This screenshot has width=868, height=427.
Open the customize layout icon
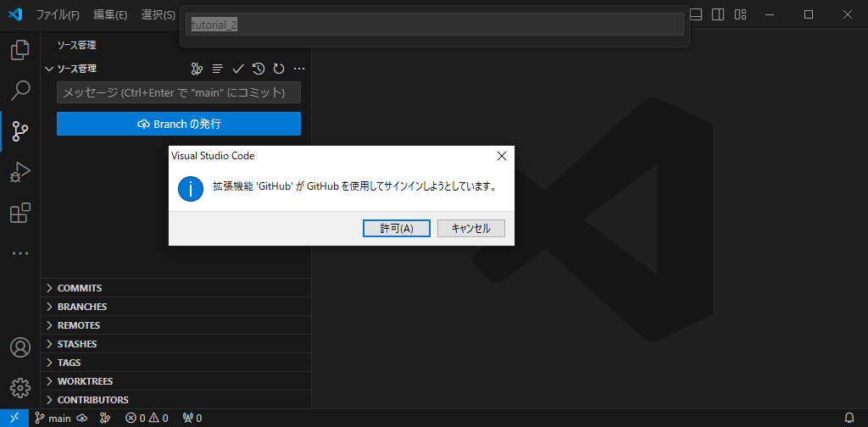(740, 14)
